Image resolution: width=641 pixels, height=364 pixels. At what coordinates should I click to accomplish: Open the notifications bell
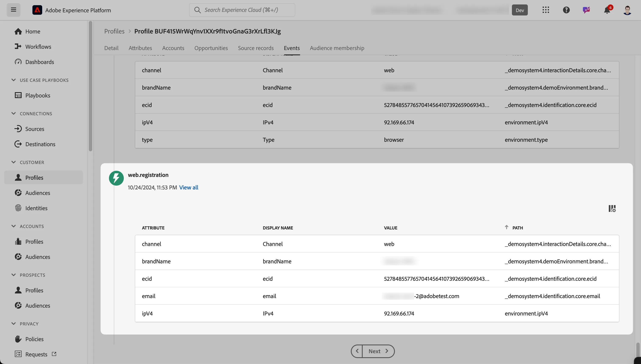click(607, 10)
